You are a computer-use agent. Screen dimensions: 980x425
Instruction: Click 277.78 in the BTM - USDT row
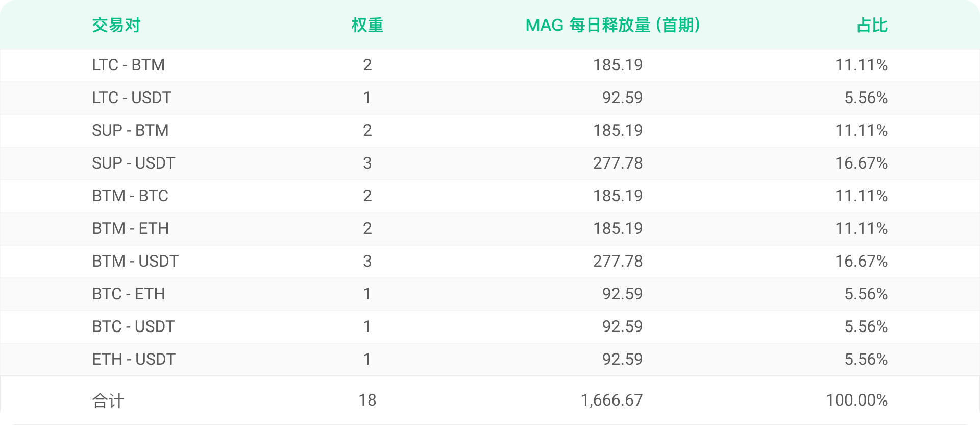618,261
